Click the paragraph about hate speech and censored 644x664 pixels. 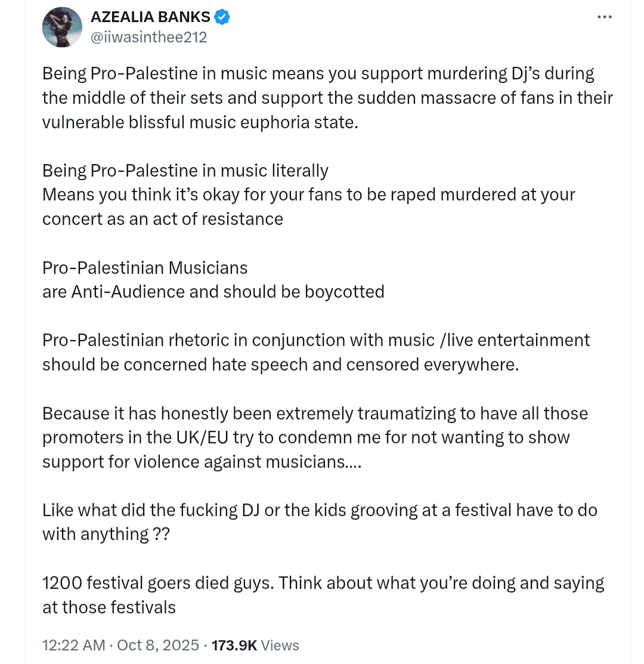click(x=315, y=353)
